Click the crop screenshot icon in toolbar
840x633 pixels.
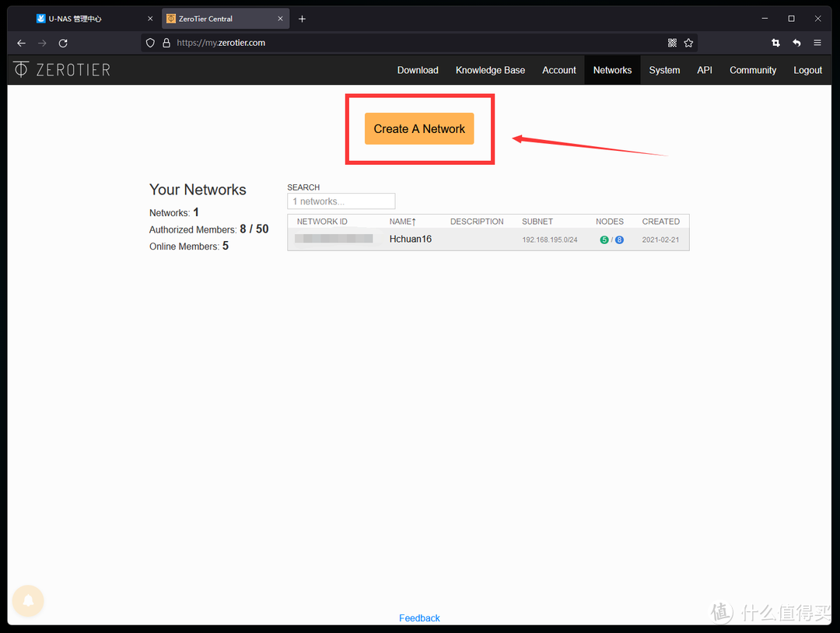(775, 43)
